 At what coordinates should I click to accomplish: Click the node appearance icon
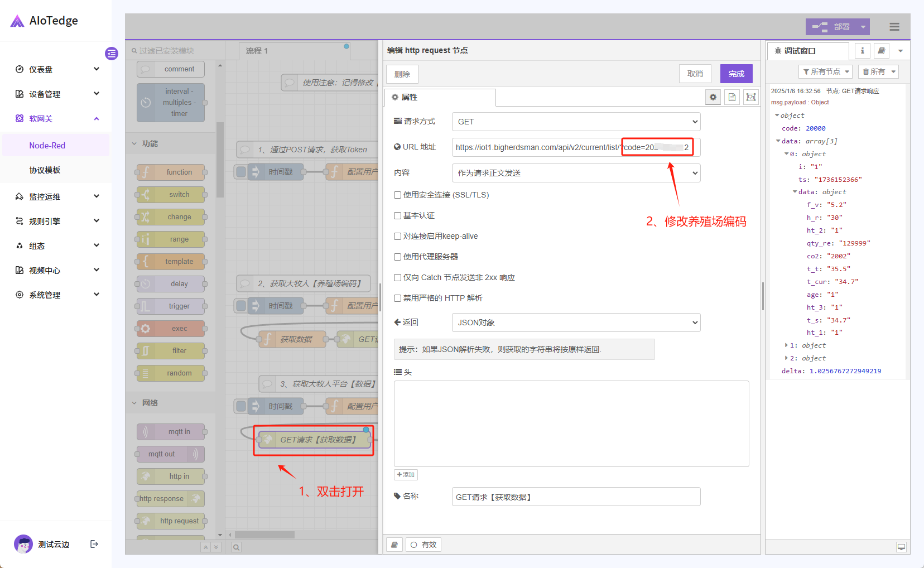click(x=751, y=97)
